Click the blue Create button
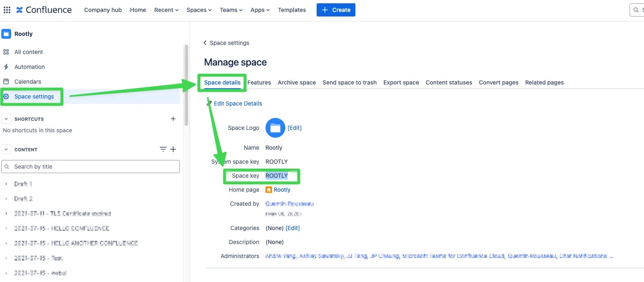Screen dimensions: 644x282 coord(336,10)
